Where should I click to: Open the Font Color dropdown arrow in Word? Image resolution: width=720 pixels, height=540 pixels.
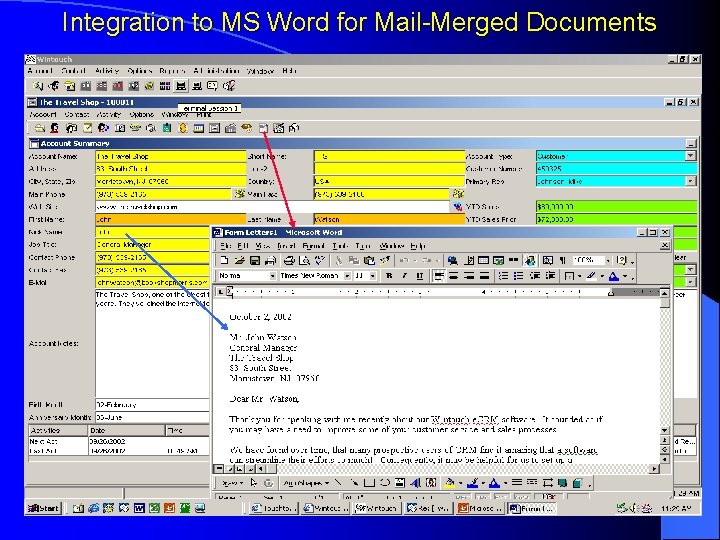click(625, 276)
